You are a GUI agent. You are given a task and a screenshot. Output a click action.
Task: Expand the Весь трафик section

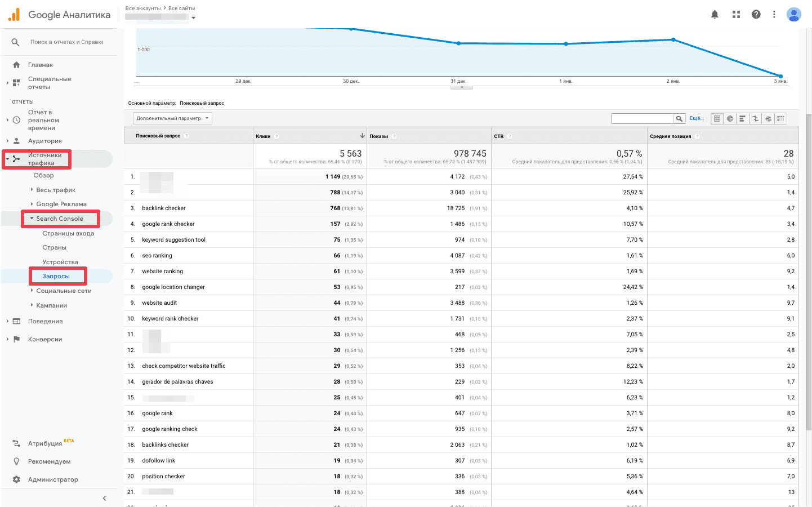[x=32, y=190]
